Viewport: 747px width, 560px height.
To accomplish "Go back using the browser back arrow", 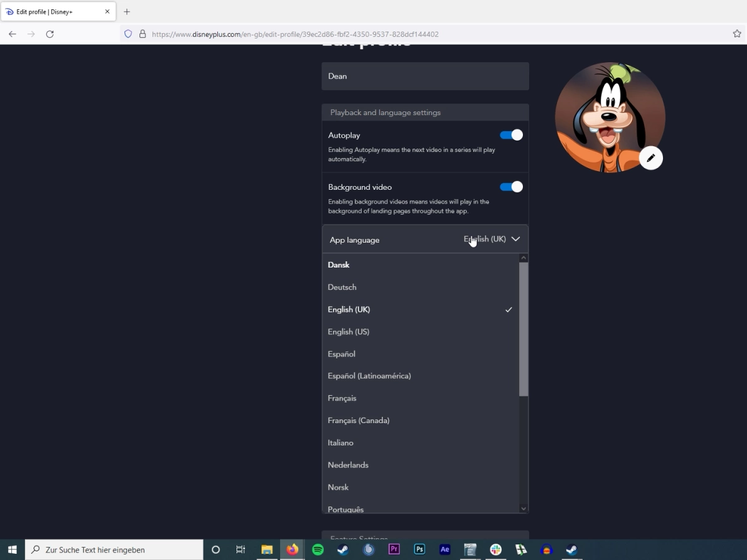I will pos(12,34).
